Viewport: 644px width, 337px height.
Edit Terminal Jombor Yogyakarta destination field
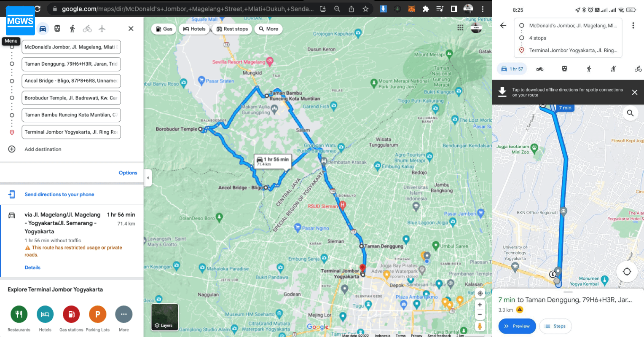[x=71, y=132]
